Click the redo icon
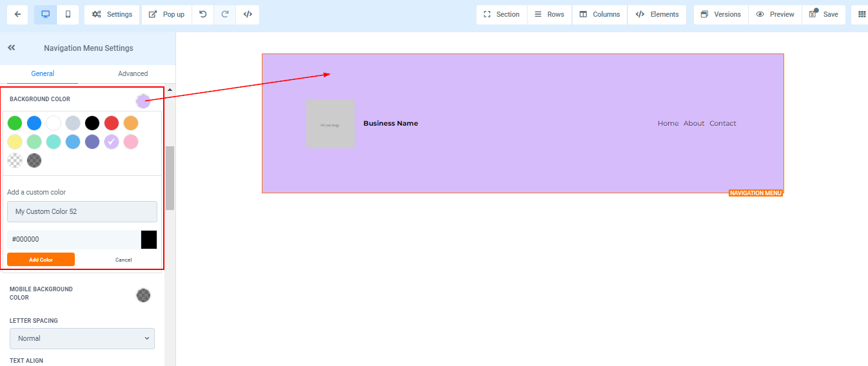The image size is (868, 366). [225, 14]
